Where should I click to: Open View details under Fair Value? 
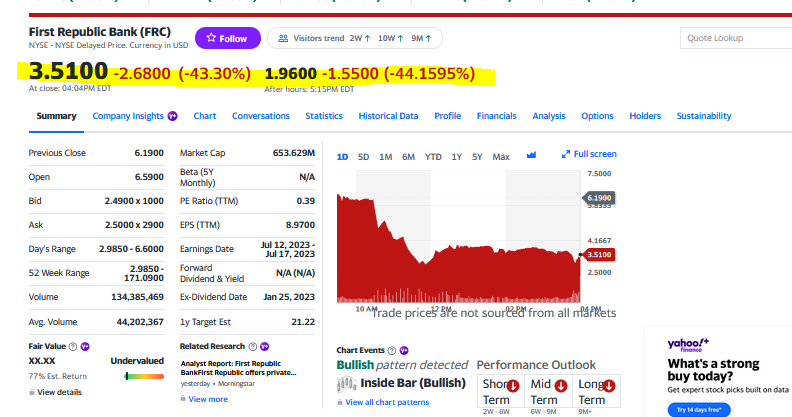(x=55, y=392)
